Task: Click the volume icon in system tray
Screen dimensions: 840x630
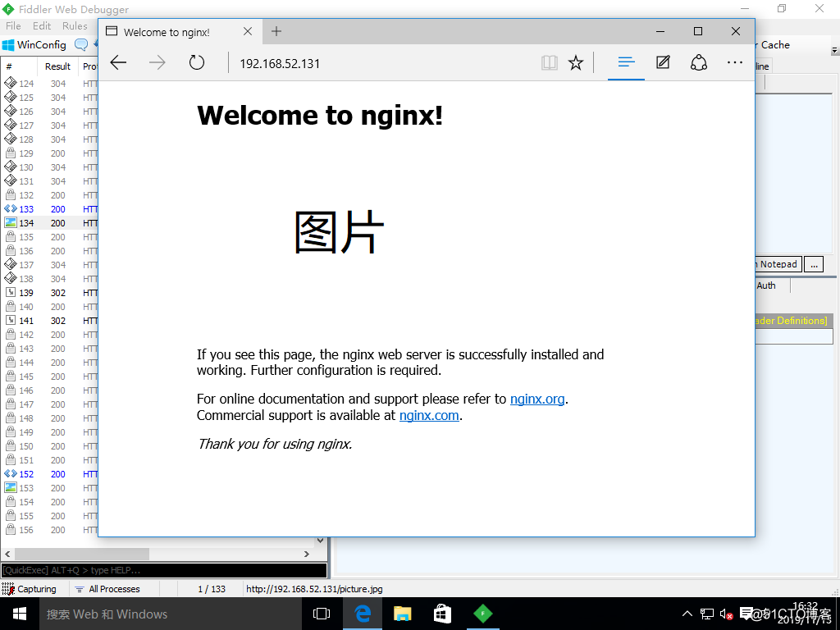Action: [x=726, y=614]
